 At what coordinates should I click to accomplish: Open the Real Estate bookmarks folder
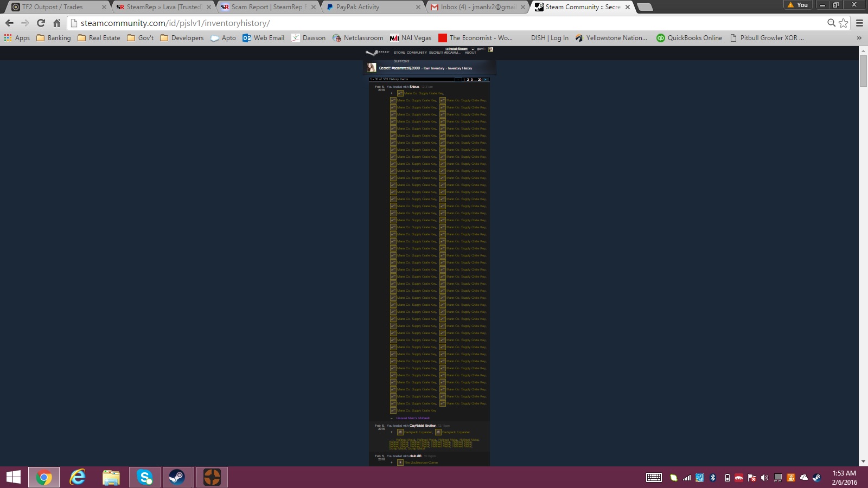pos(99,38)
